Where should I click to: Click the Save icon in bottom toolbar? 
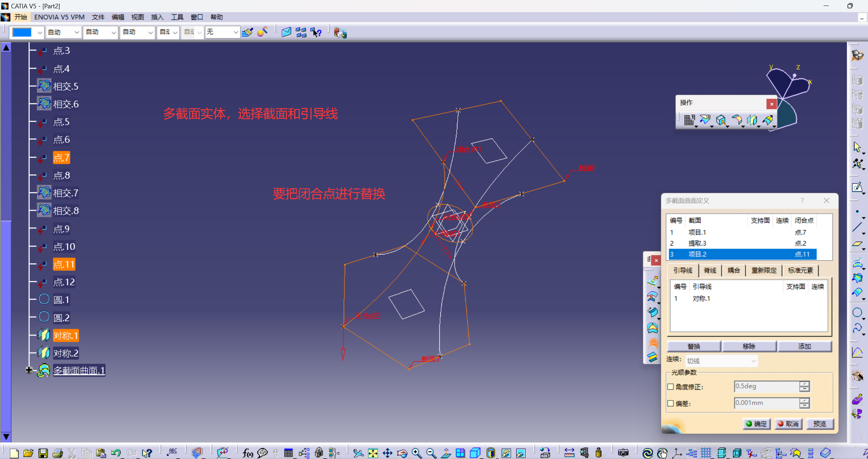tap(43, 453)
